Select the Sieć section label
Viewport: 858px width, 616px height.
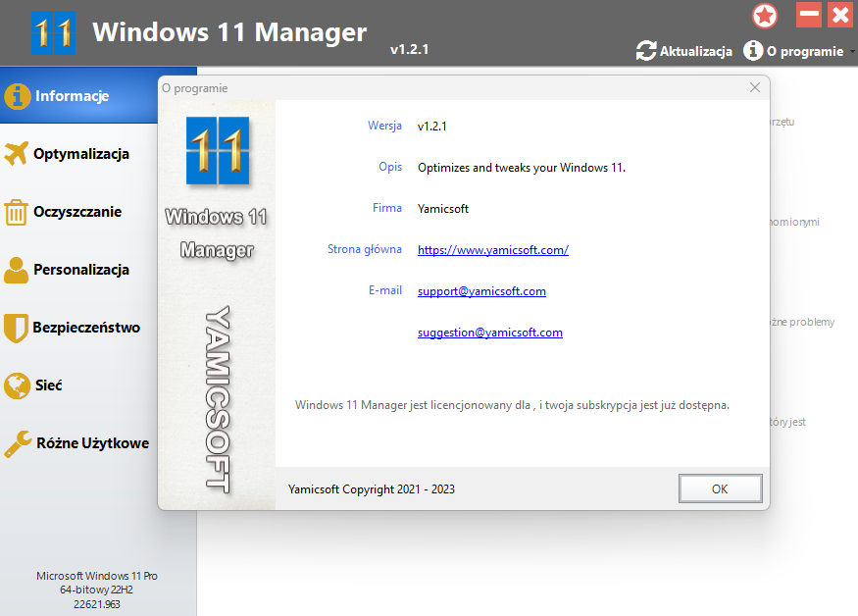(49, 385)
